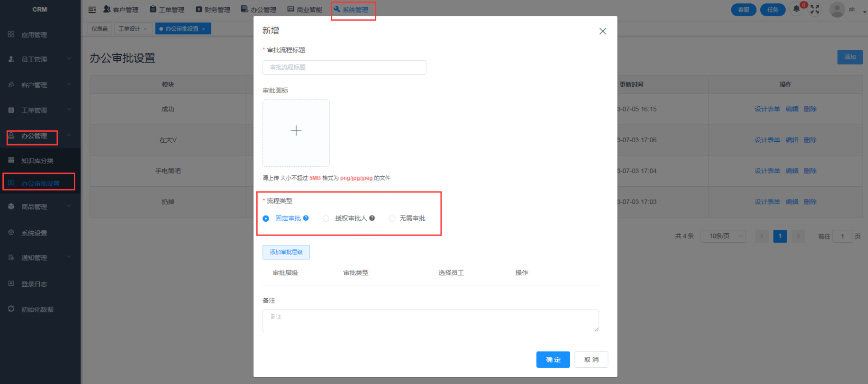Click help icon next to 固定审批
The image size is (868, 384).
click(x=306, y=218)
